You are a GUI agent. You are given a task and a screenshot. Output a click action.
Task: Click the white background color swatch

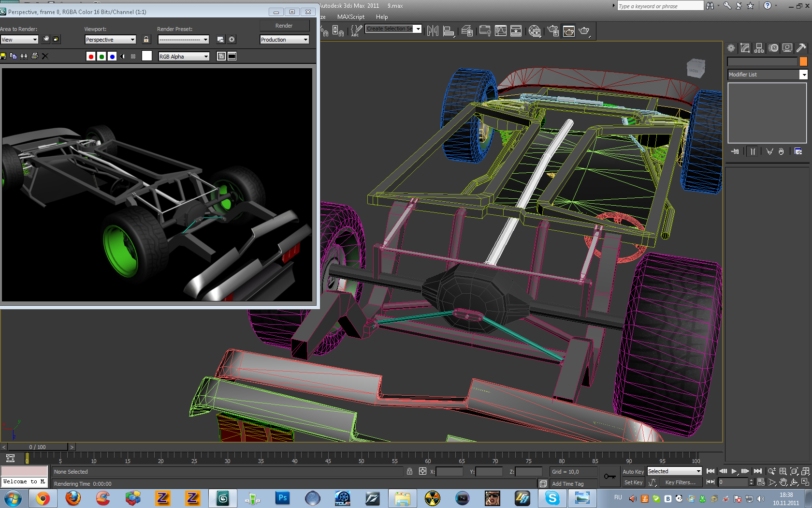click(x=147, y=56)
